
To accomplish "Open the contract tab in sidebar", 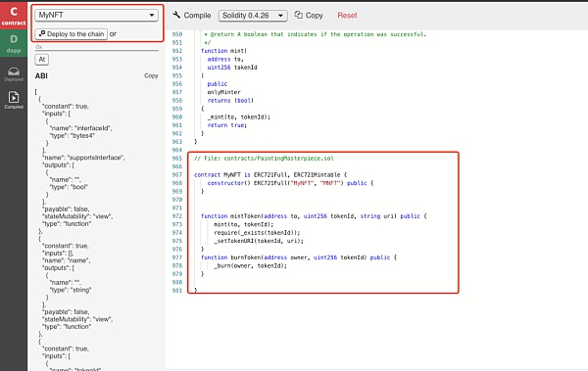I will coord(14,16).
